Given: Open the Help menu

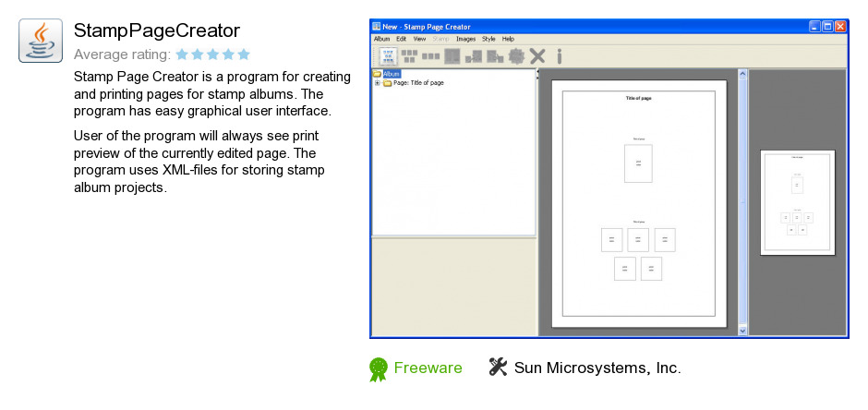Looking at the screenshot, I should [x=508, y=40].
